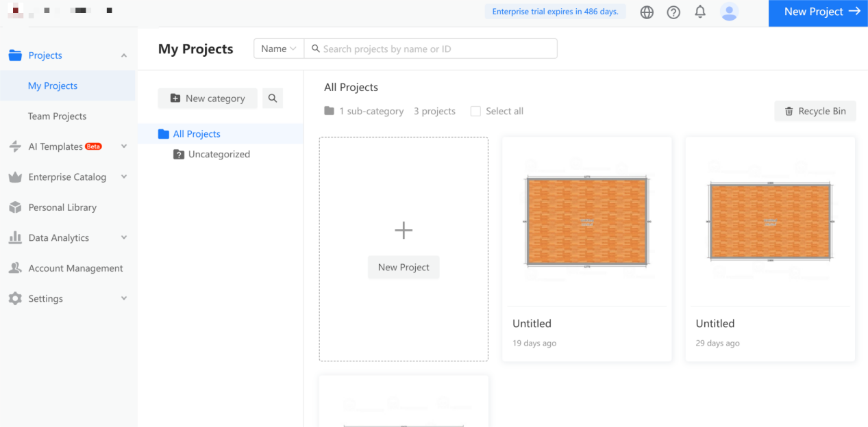The width and height of the screenshot is (868, 427).
Task: Expand the Enterprise Catalog section
Action: [124, 177]
